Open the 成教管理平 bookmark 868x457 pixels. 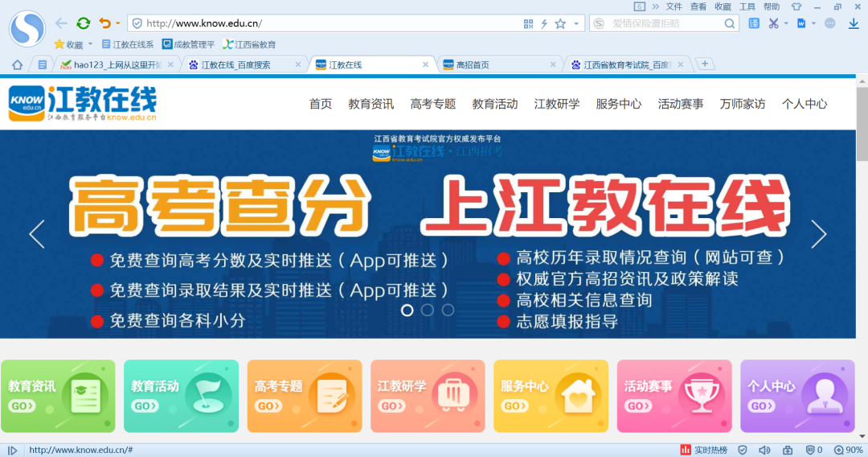[188, 44]
